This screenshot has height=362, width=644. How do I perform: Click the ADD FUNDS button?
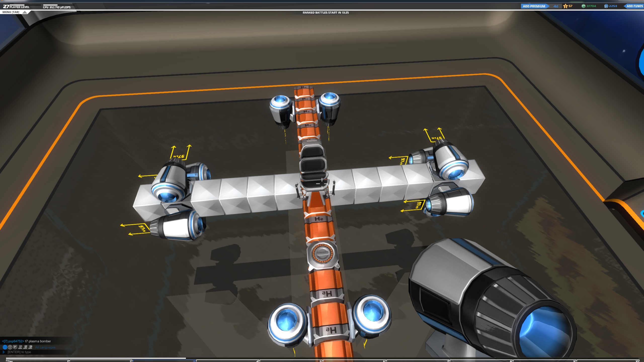(x=634, y=6)
